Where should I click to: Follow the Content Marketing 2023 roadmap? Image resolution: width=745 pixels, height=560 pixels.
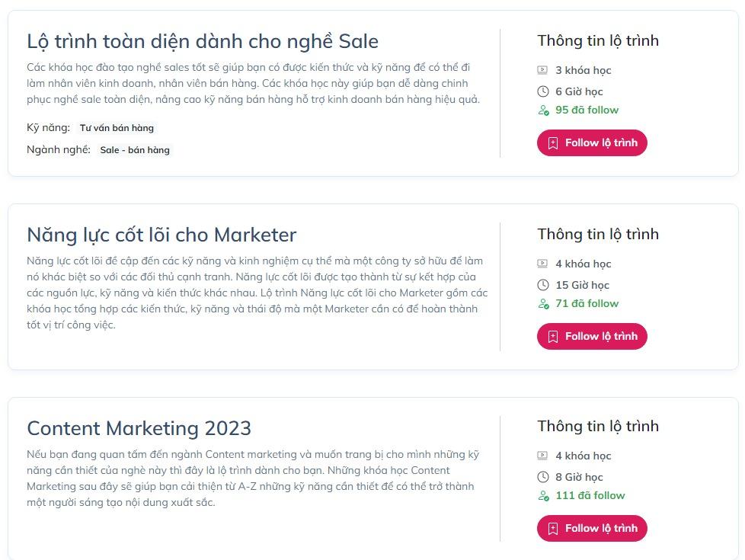pyautogui.click(x=592, y=529)
